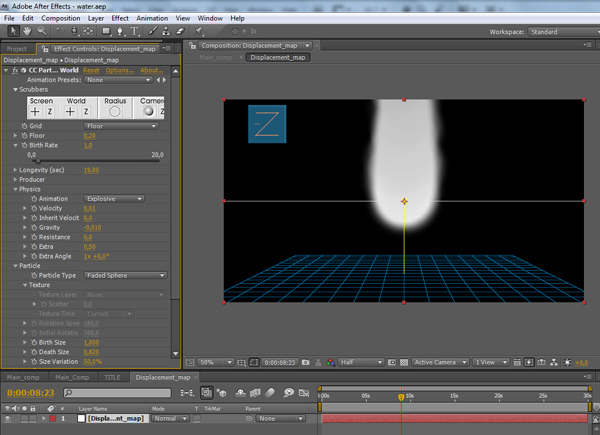Viewport: 600px width, 435px height.
Task: Open Animation Presets dropdown
Action: pyautogui.click(x=118, y=80)
